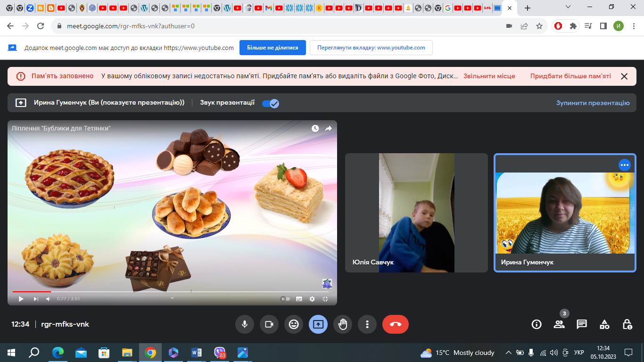
Task: Show the participants list
Action: (559, 324)
